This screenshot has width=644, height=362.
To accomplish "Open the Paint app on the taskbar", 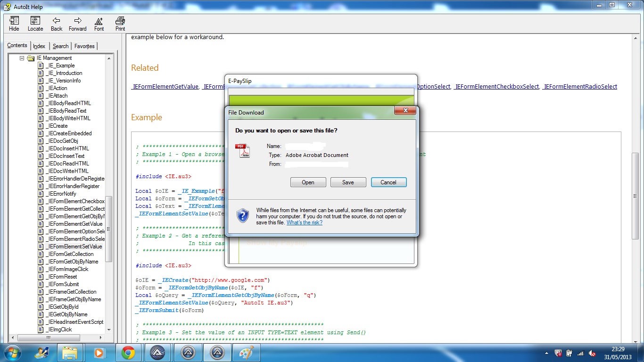I will (x=246, y=353).
